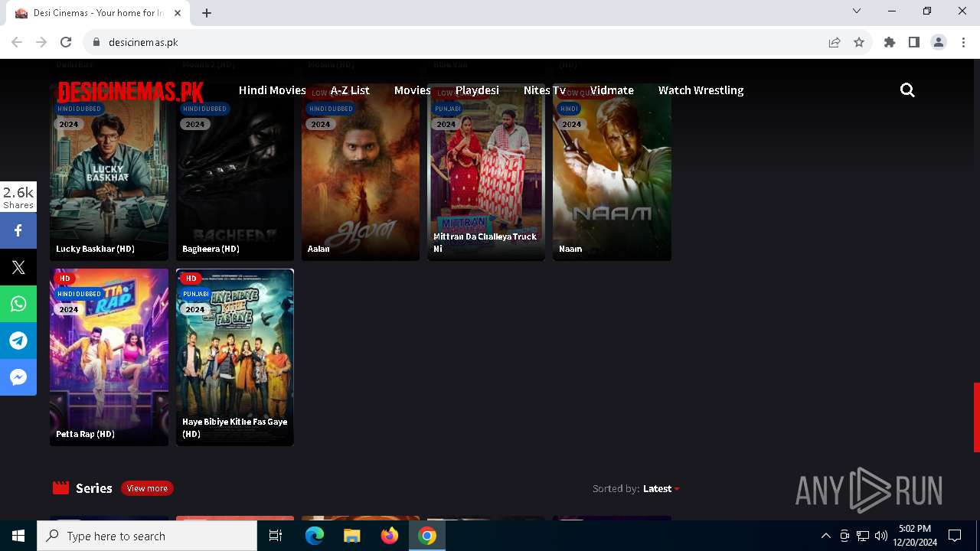980x551 pixels.
Task: Click the Windows taskbar search box
Action: tap(147, 536)
